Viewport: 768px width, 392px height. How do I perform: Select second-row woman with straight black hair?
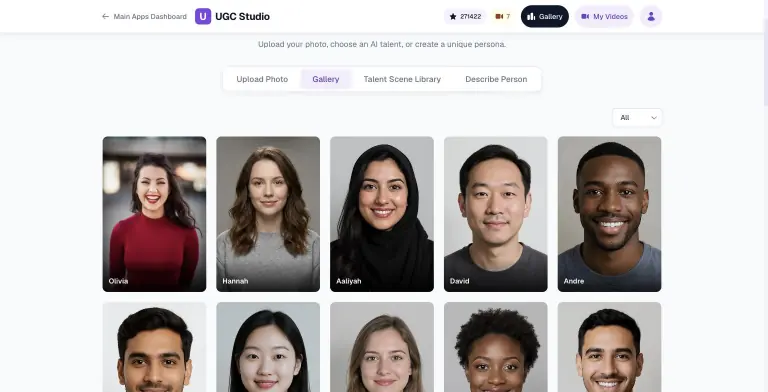pyautogui.click(x=268, y=347)
